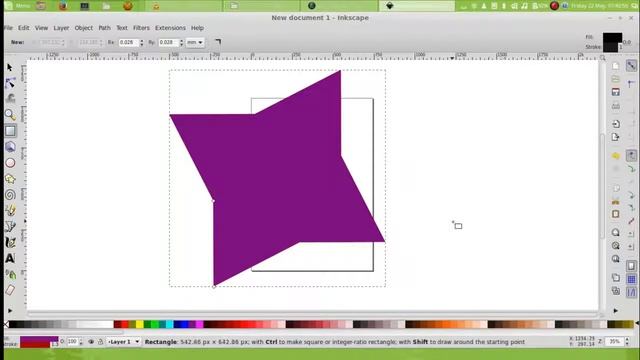Image resolution: width=640 pixels, height=360 pixels.
Task: Pick the yellow swatch in palette
Action: tap(140, 324)
